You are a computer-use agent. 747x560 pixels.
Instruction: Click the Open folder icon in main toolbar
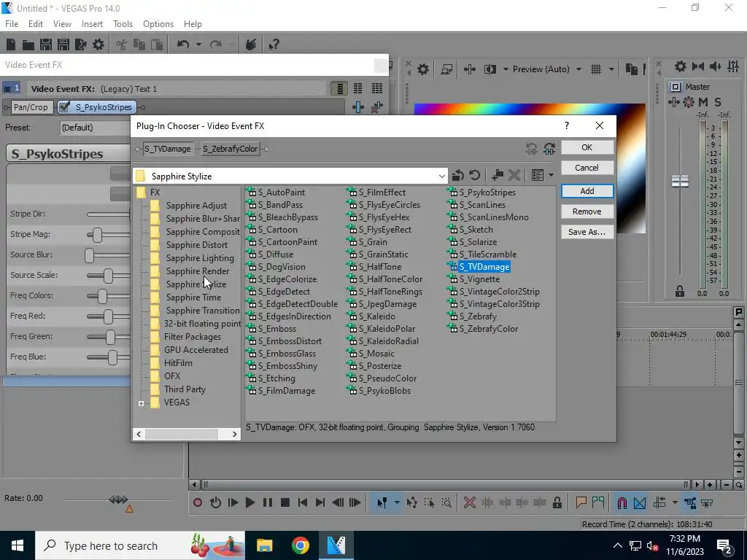28,44
